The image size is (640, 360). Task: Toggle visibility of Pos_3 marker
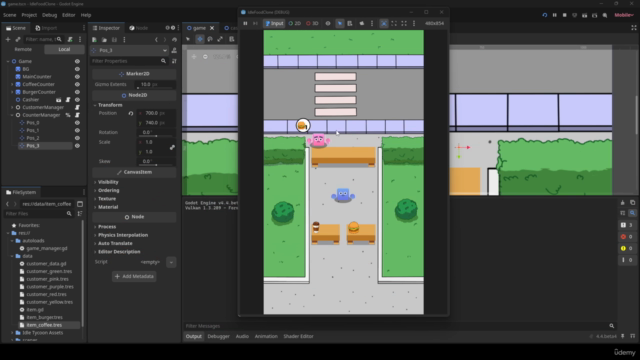(x=77, y=146)
